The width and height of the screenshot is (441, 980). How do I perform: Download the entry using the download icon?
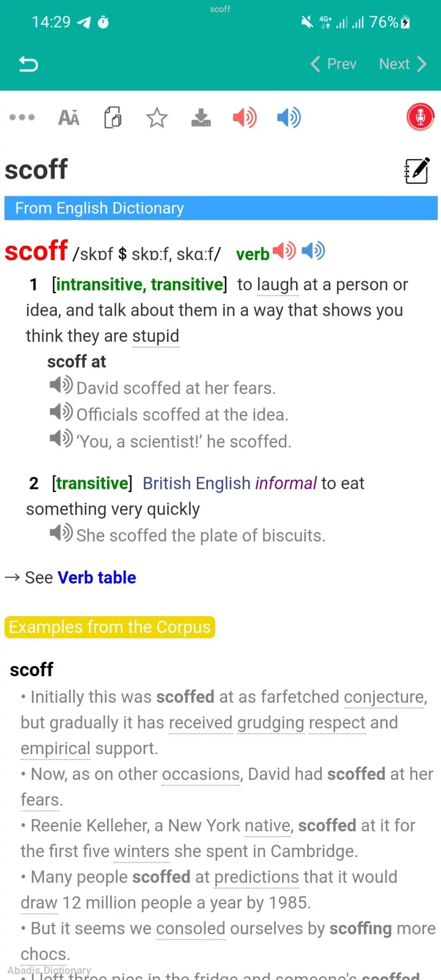click(201, 117)
